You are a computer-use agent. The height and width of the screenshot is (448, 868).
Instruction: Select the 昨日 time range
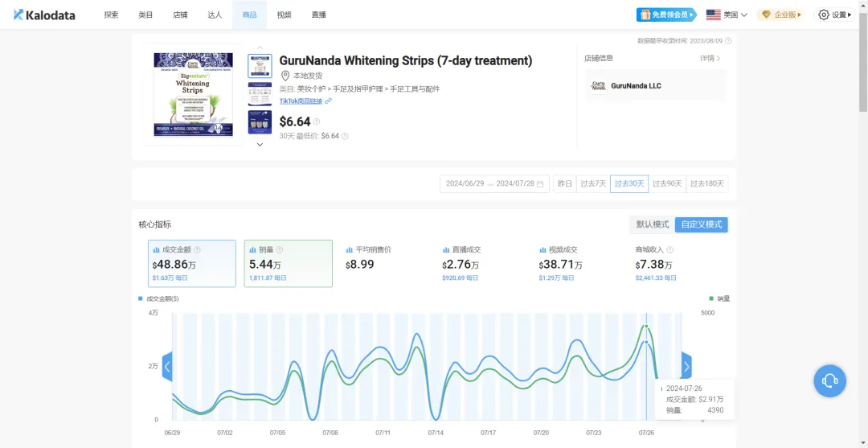[x=565, y=184]
